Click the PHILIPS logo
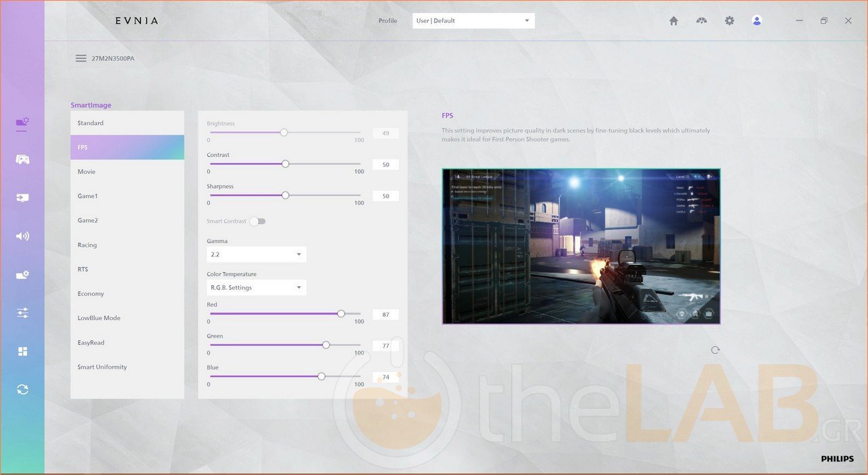 838,459
